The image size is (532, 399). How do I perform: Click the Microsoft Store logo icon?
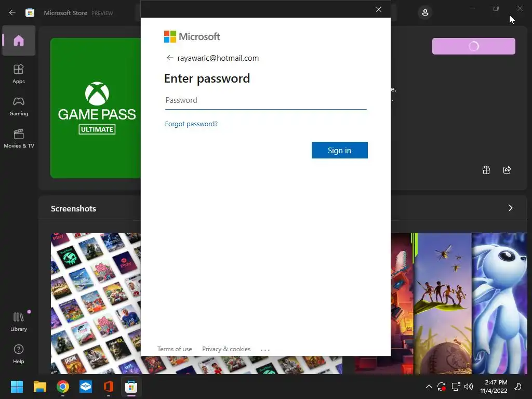[x=30, y=13]
